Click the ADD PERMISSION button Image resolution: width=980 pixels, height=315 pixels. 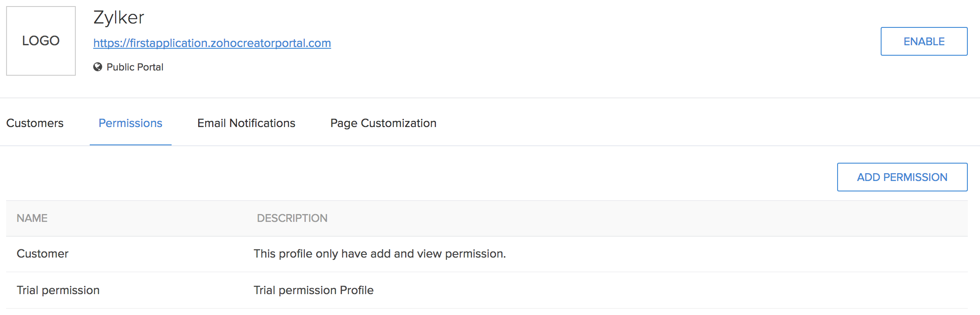(x=902, y=177)
